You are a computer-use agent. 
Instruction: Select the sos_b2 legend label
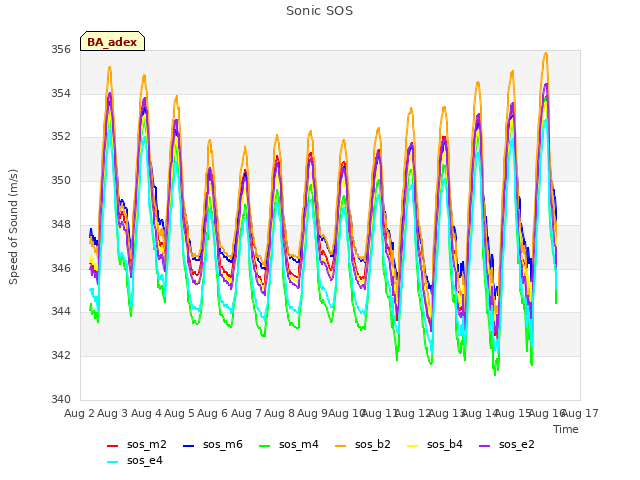click(x=373, y=444)
